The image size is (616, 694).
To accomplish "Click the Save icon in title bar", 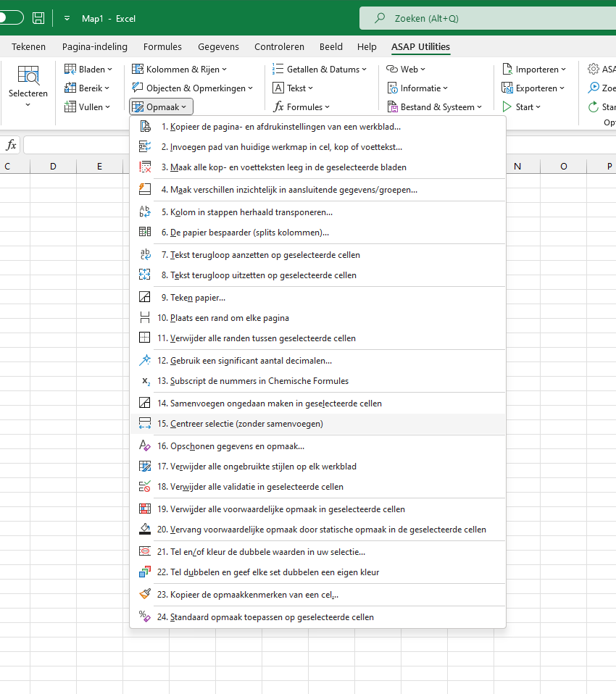I will tap(38, 18).
